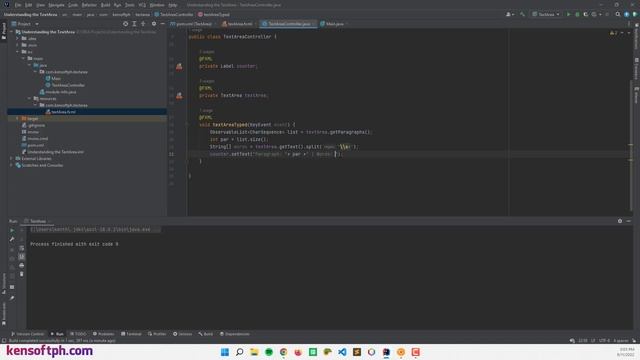Start debugging with the green bug icon
640x360 pixels.
point(577,14)
